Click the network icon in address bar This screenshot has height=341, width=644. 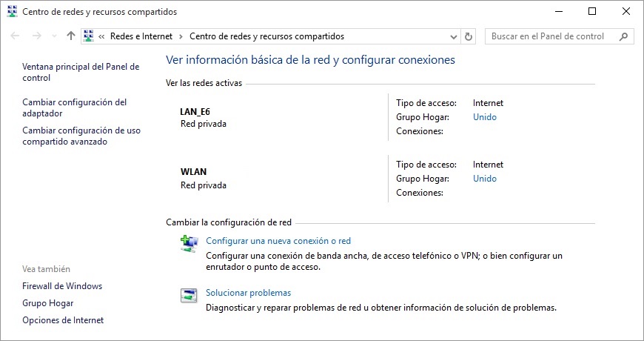click(x=88, y=36)
